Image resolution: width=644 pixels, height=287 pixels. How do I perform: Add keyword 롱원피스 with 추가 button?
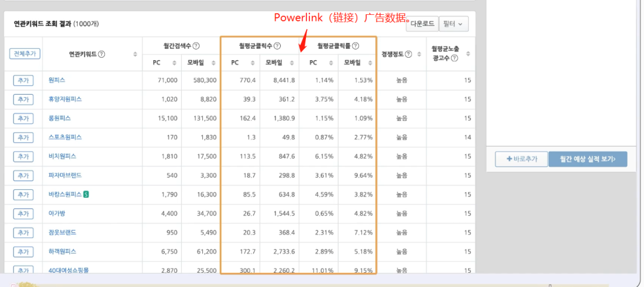coord(23,118)
